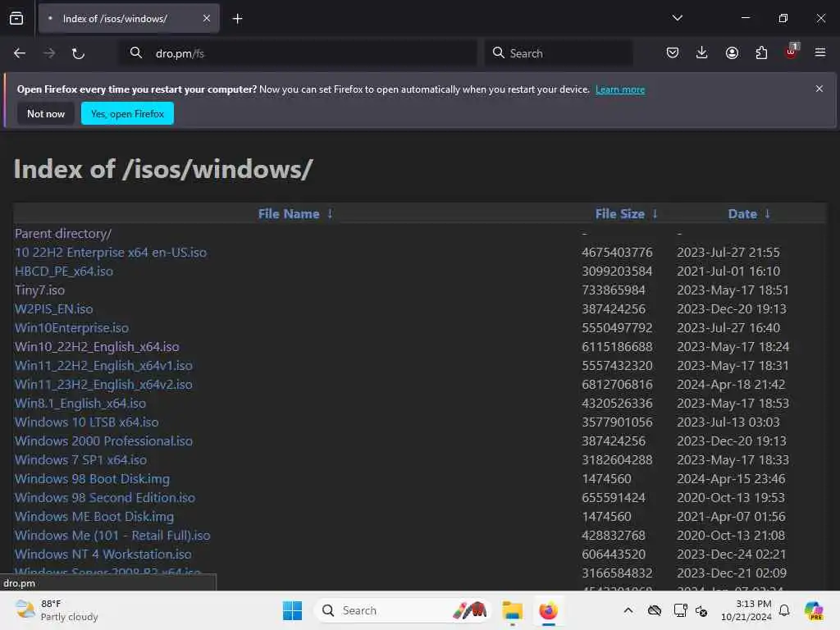Open the Downloads panel icon
840x630 pixels.
pyautogui.click(x=702, y=52)
